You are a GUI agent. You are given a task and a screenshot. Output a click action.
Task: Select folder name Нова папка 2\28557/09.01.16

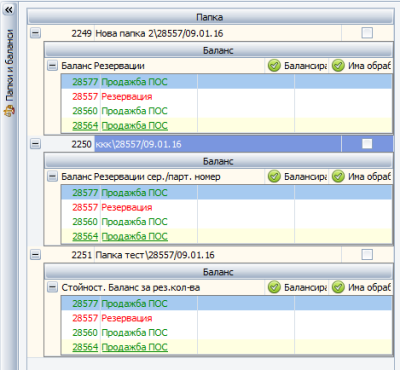pyautogui.click(x=159, y=33)
